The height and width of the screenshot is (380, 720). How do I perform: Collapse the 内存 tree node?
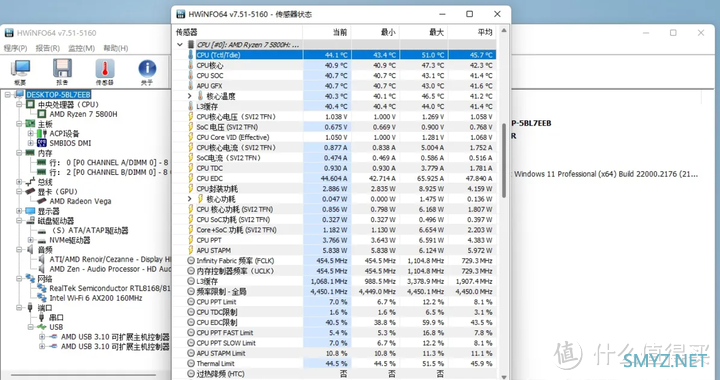(x=19, y=153)
